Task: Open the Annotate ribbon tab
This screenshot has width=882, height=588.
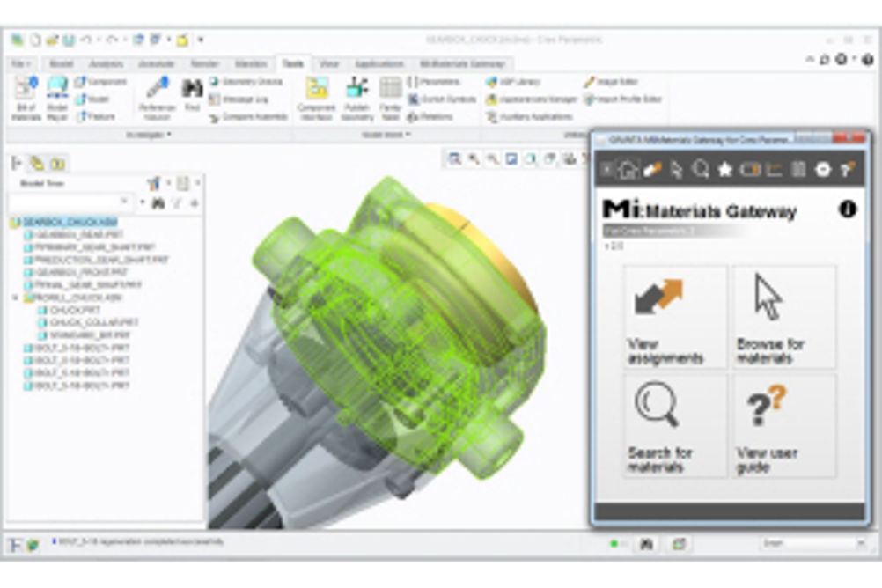Action: [157, 63]
